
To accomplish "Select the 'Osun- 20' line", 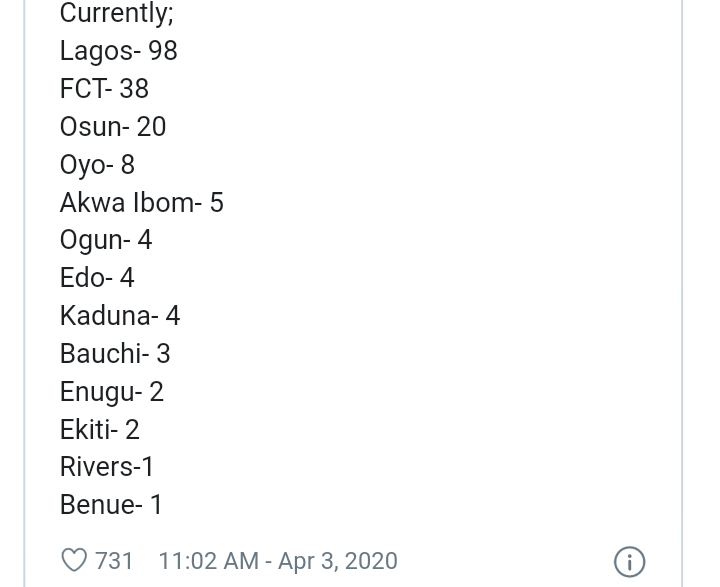I will 113,127.
